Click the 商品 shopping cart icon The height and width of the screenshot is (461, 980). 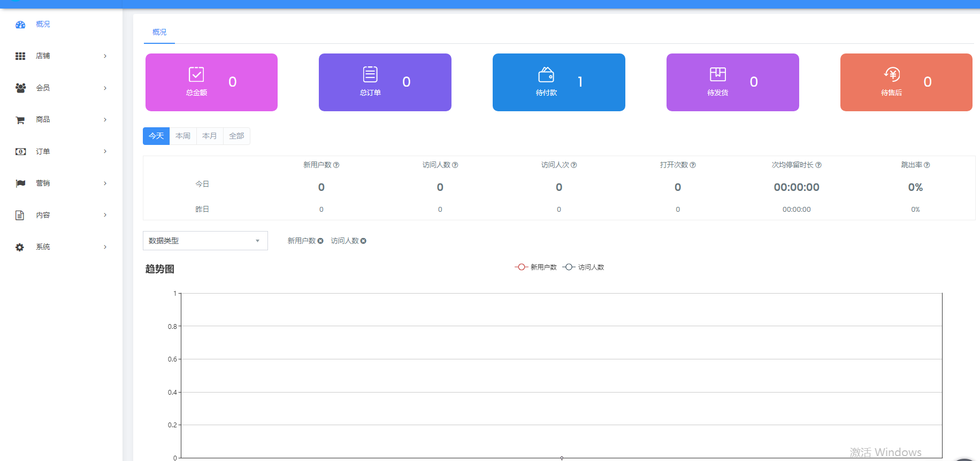20,120
